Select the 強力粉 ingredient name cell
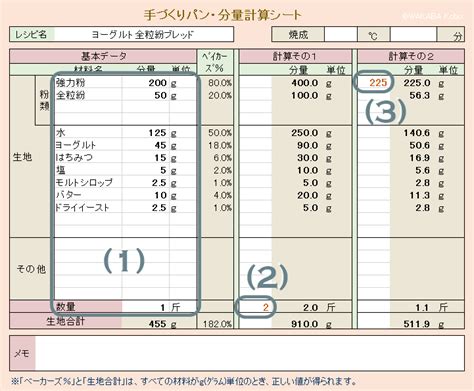The width and height of the screenshot is (474, 391). [x=88, y=83]
